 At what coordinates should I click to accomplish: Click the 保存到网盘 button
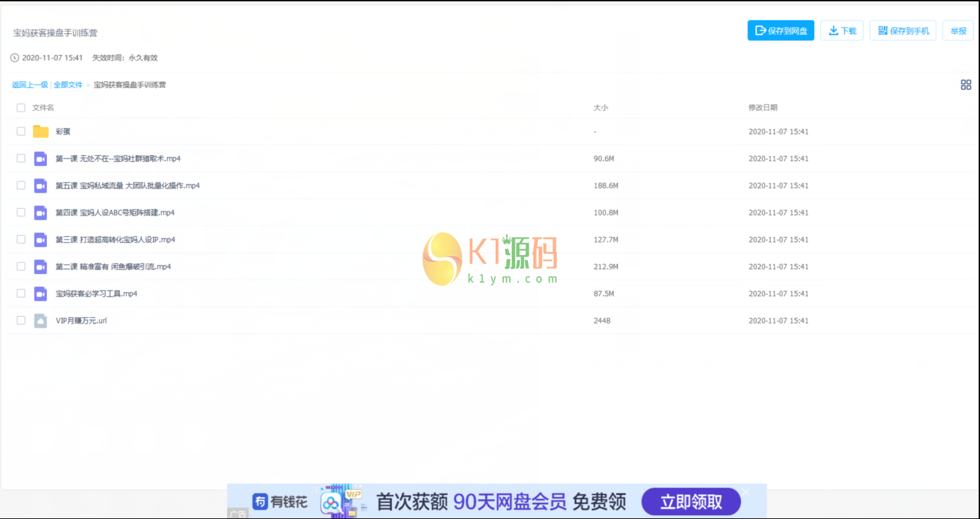click(781, 30)
